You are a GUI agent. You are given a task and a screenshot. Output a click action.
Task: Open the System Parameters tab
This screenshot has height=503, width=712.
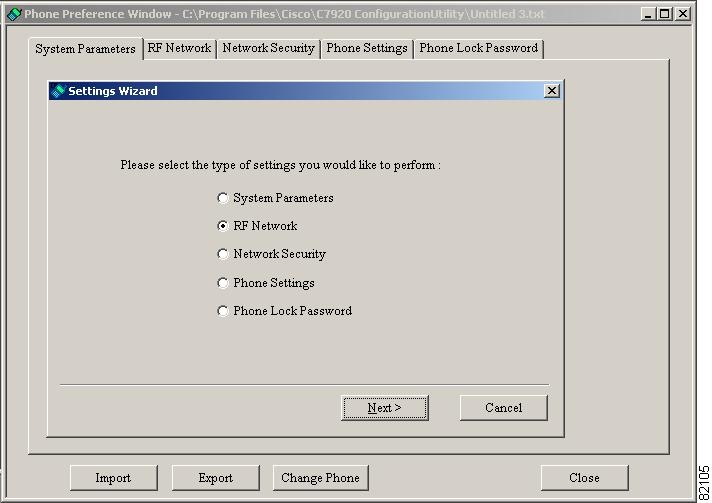[x=85, y=49]
